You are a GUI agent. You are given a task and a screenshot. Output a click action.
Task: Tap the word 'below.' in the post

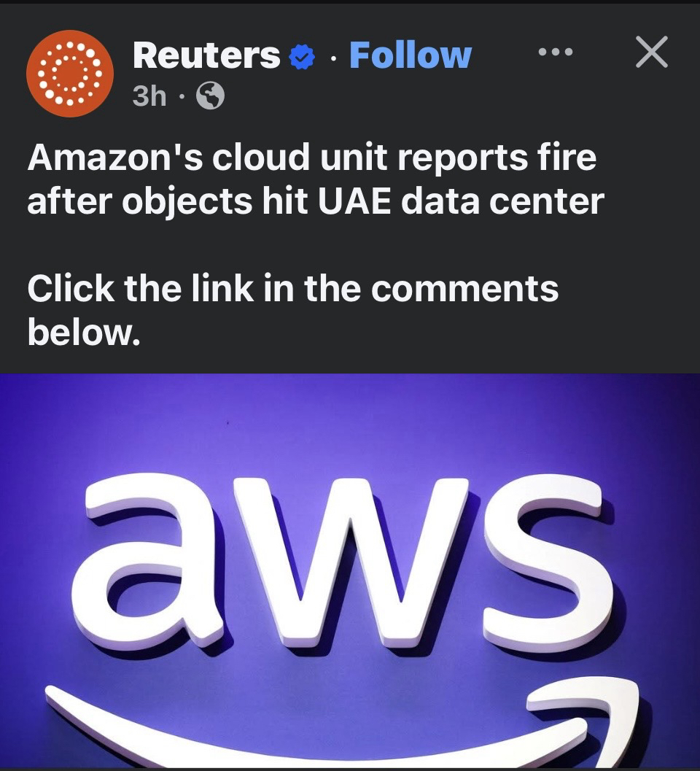84,332
